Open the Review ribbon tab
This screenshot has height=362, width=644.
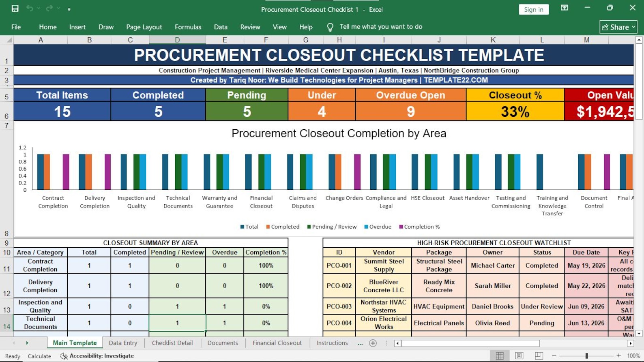pyautogui.click(x=250, y=27)
